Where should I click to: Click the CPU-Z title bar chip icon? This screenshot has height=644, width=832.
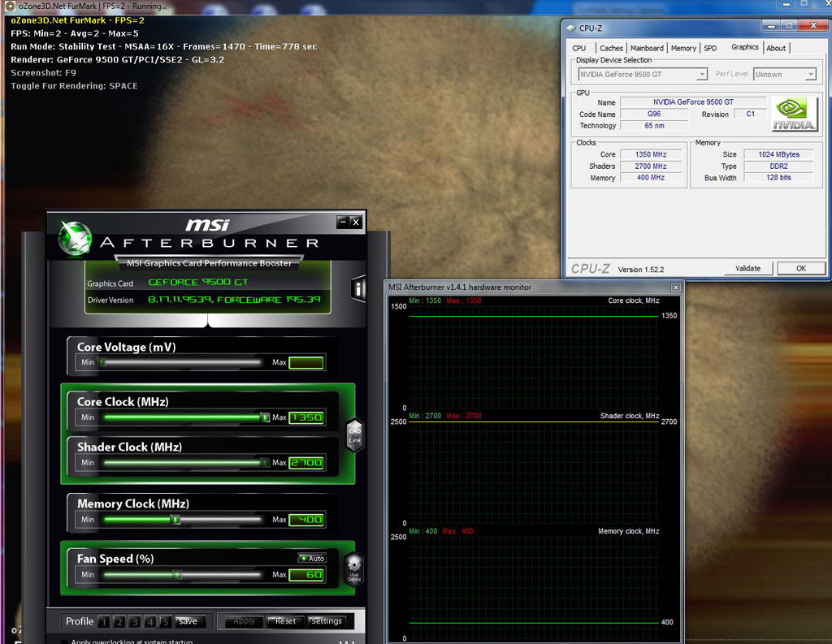pos(571,28)
